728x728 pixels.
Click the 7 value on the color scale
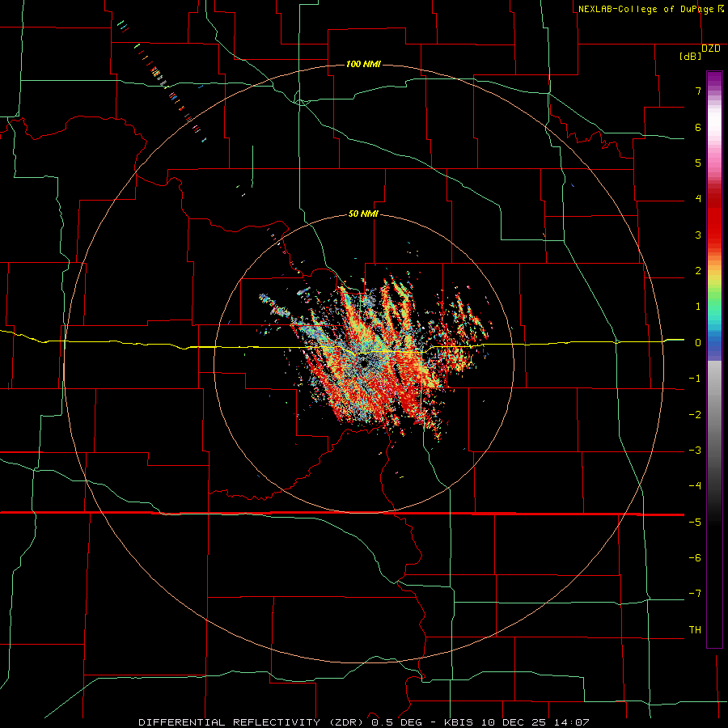(698, 91)
